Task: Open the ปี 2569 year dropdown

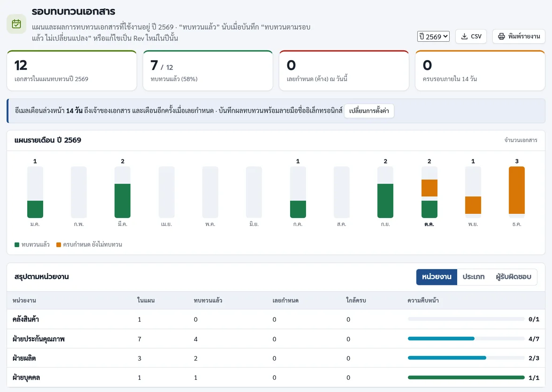Action: coord(433,36)
